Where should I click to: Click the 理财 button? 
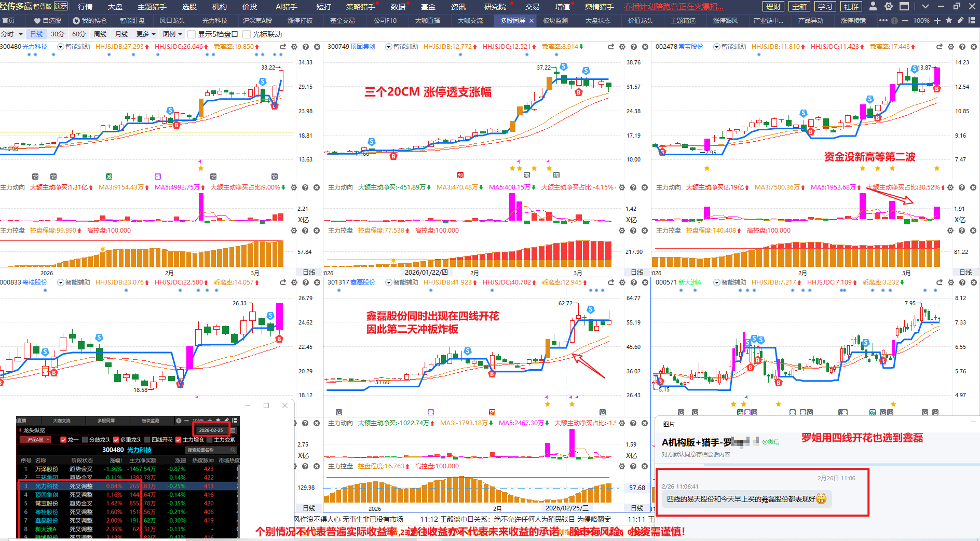pyautogui.click(x=773, y=6)
